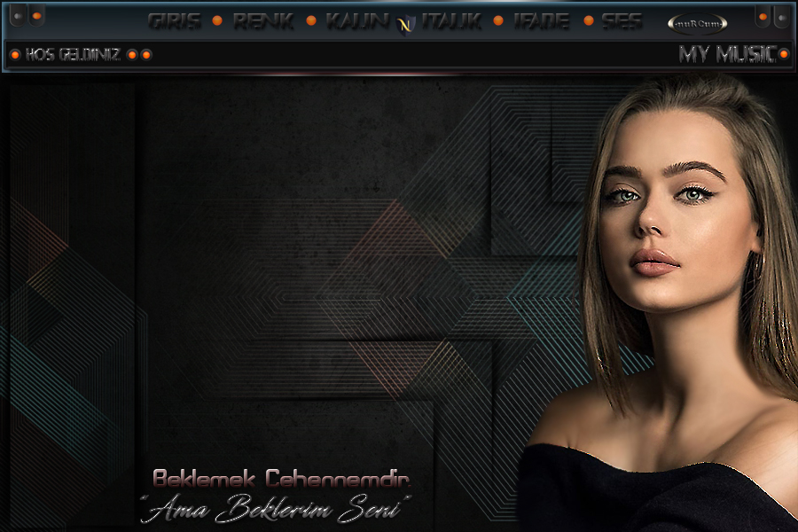The width and height of the screenshot is (798, 532).
Task: Click second orange dot after HOS GELDINIZ
Action: tap(146, 55)
